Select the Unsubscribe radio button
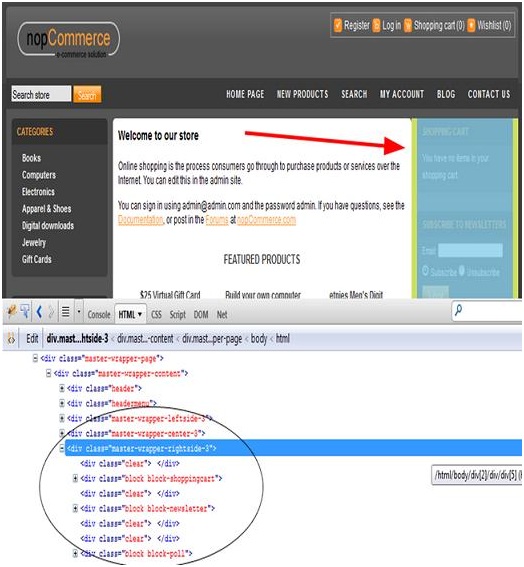Viewport: 524px width, 567px height. (x=462, y=270)
